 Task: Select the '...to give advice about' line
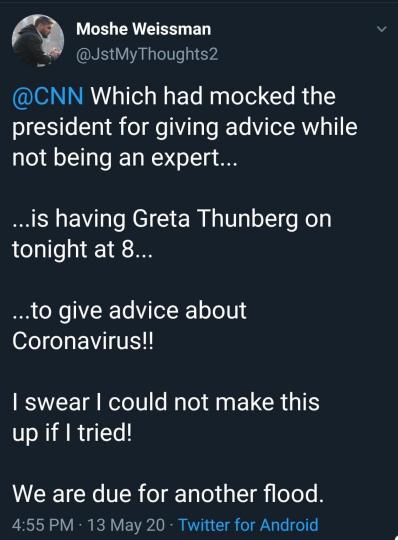pyautogui.click(x=129, y=310)
